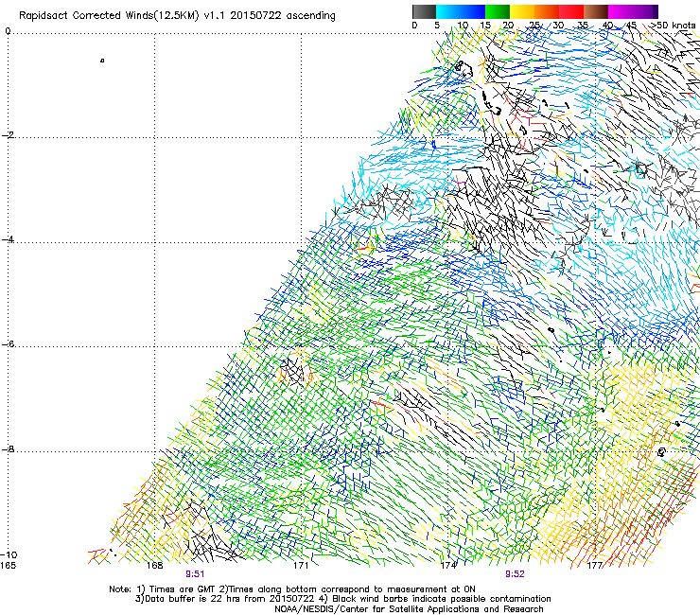Click the latitude label '-10'
The height and width of the screenshot is (615, 700).
[9, 554]
